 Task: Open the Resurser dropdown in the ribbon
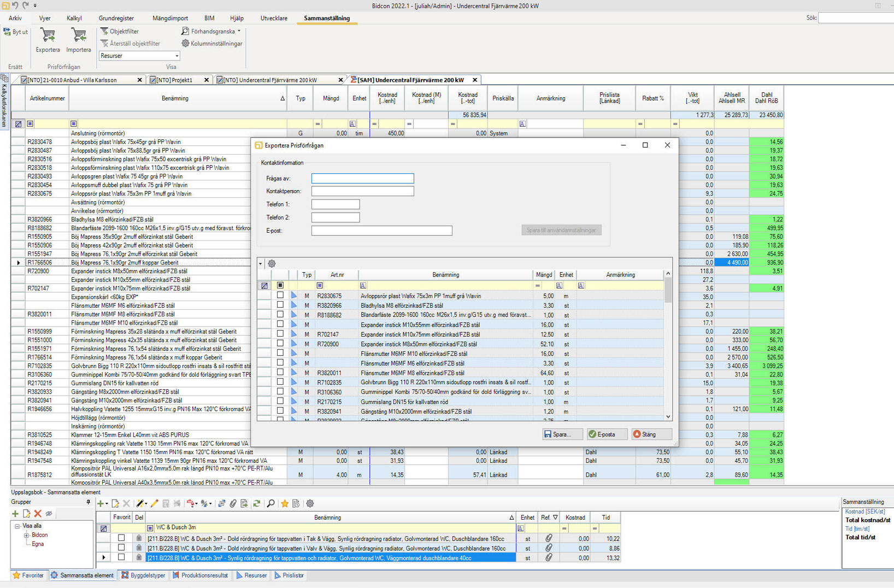(176, 56)
